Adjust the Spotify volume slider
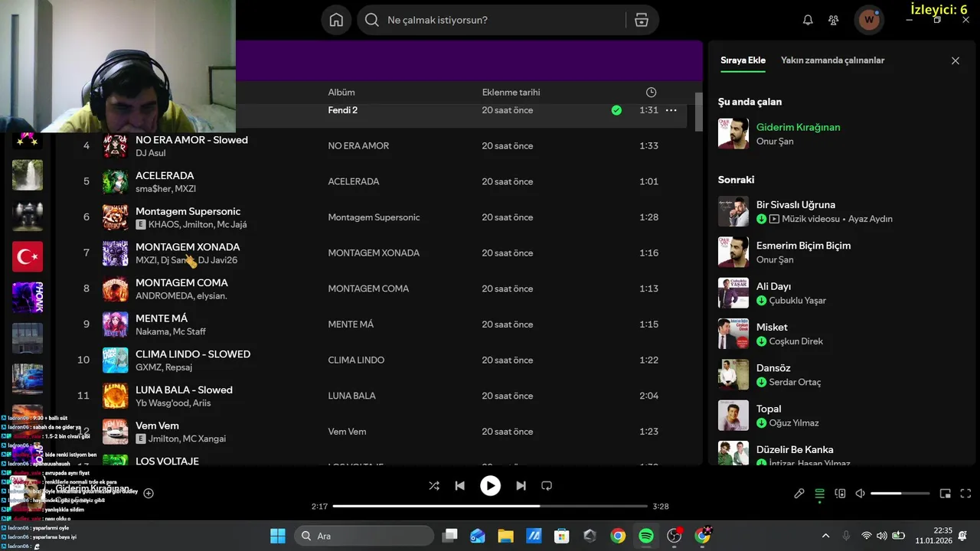This screenshot has height=551, width=980. [900, 494]
